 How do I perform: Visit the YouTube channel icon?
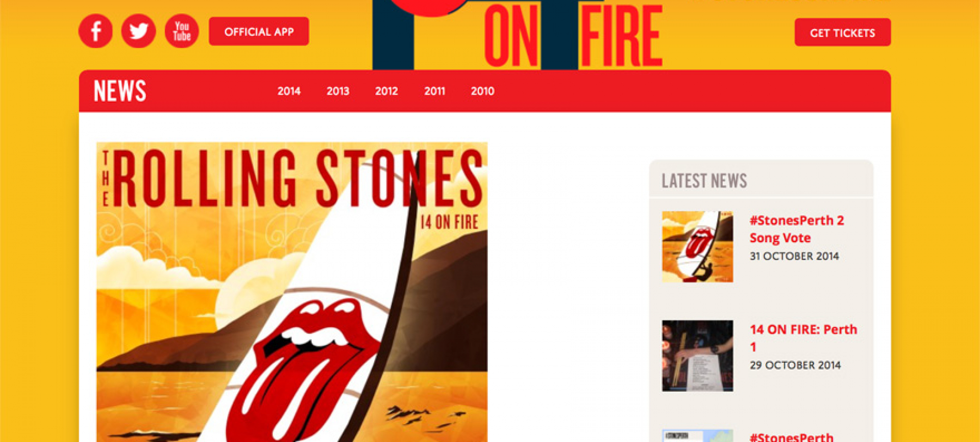[182, 31]
